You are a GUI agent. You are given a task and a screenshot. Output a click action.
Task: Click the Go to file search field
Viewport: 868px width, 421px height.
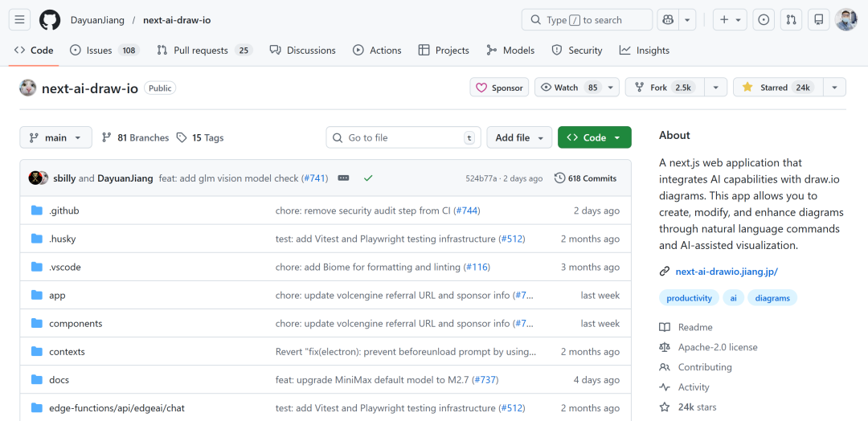coord(403,137)
